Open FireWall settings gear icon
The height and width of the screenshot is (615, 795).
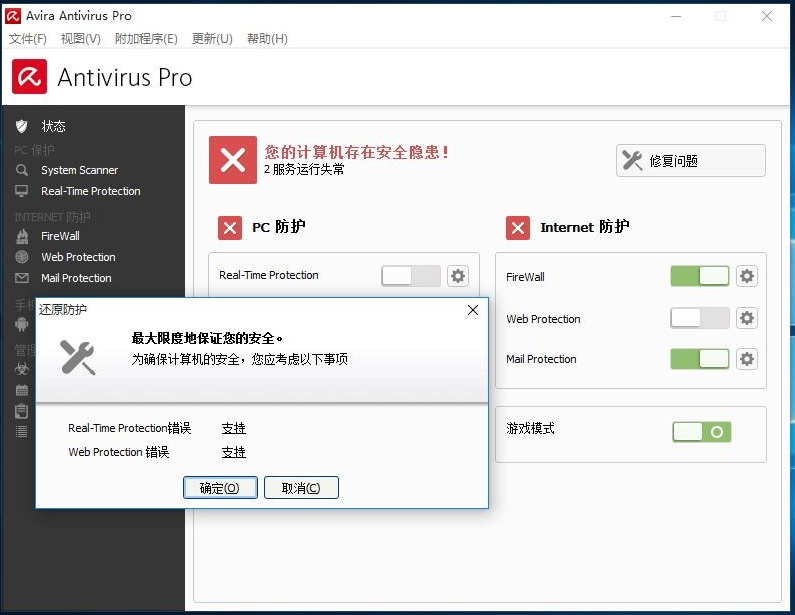(x=746, y=276)
